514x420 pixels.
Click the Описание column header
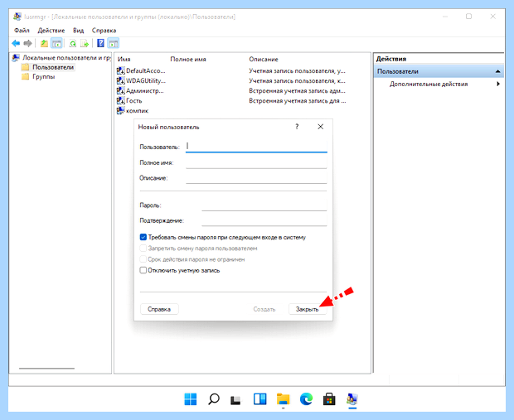point(264,60)
